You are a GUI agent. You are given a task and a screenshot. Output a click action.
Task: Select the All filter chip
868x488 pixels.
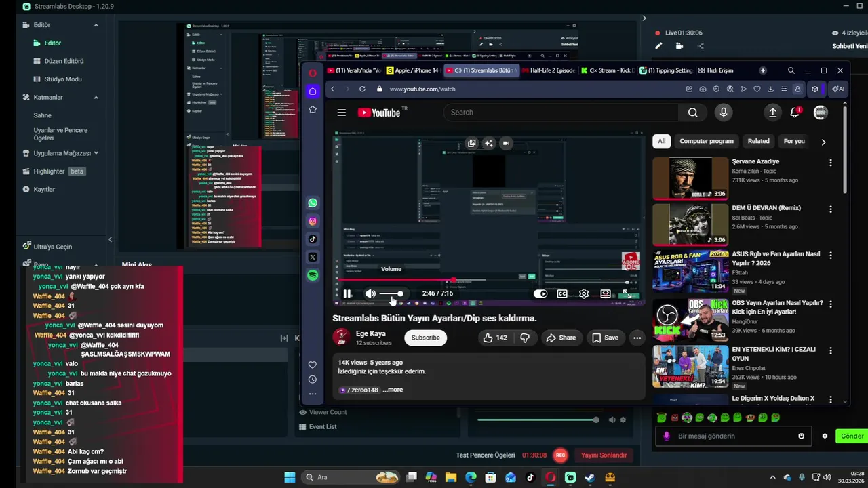tap(662, 141)
